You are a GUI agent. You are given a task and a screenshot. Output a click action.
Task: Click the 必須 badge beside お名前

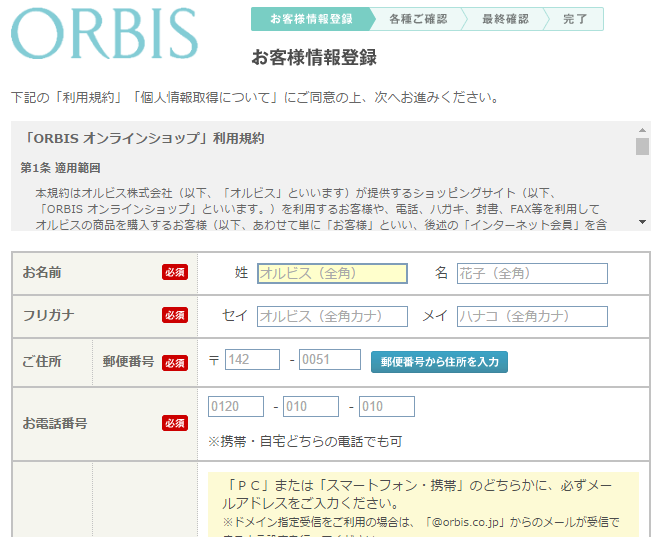pyautogui.click(x=175, y=272)
